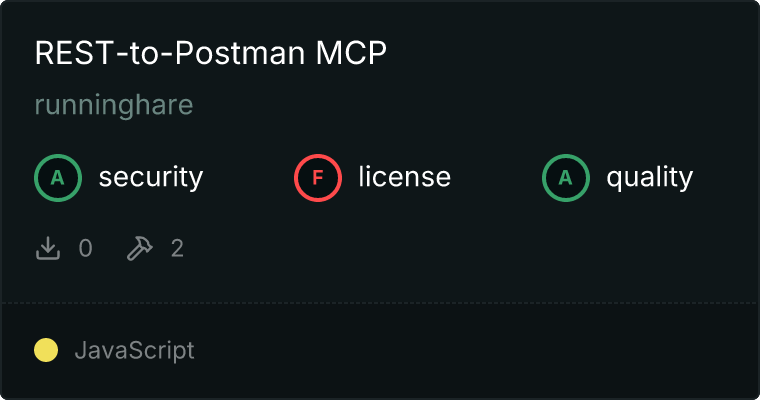Viewport: 760px width, 400px height.
Task: Click the tools count two
Action: 177,248
